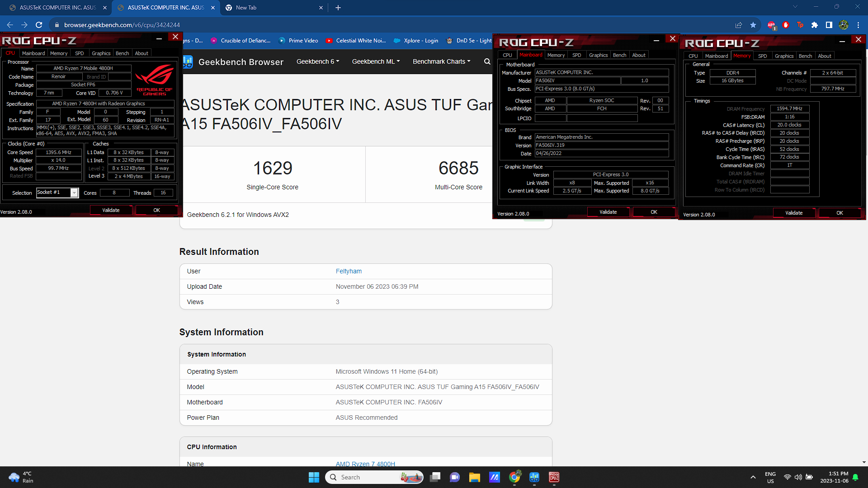The height and width of the screenshot is (488, 868).
Task: Open Bench tab in right CPU-Z window
Action: click(805, 56)
